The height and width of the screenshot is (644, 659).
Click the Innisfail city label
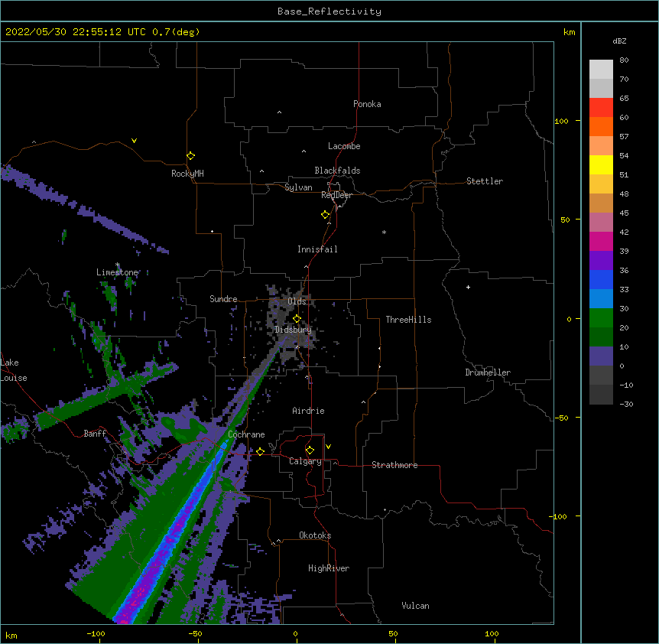point(317,249)
